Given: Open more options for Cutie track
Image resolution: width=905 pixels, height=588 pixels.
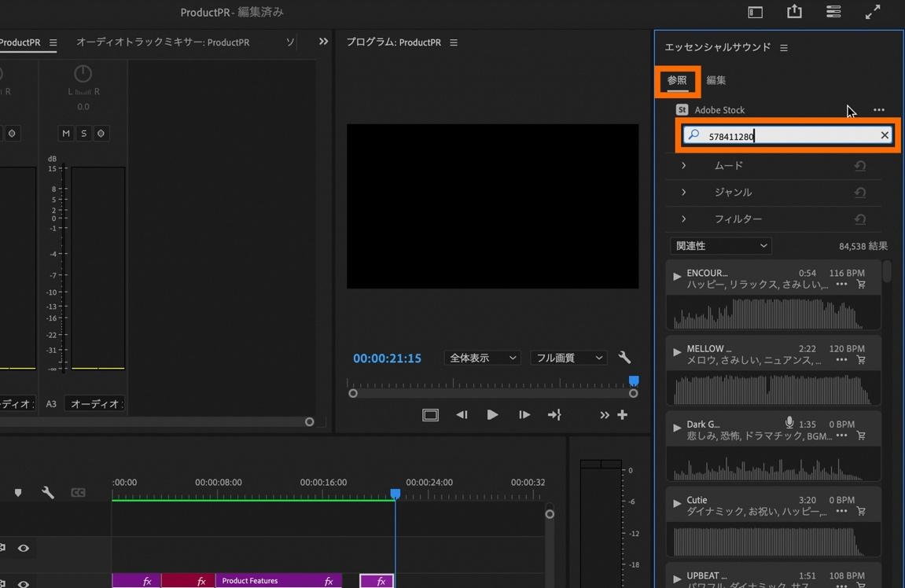Looking at the screenshot, I should pos(841,511).
